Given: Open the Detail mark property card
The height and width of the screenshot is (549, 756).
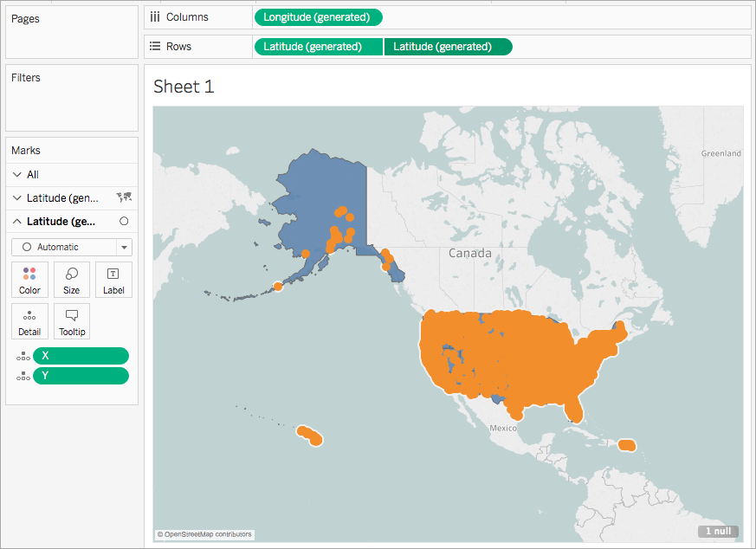Looking at the screenshot, I should point(29,321).
